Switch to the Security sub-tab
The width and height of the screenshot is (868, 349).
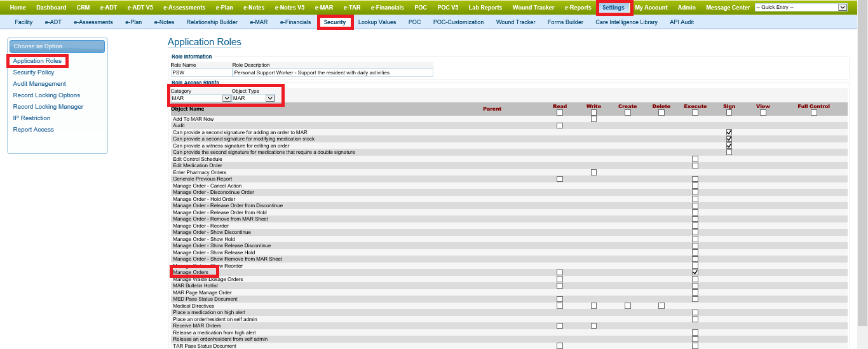click(x=335, y=22)
